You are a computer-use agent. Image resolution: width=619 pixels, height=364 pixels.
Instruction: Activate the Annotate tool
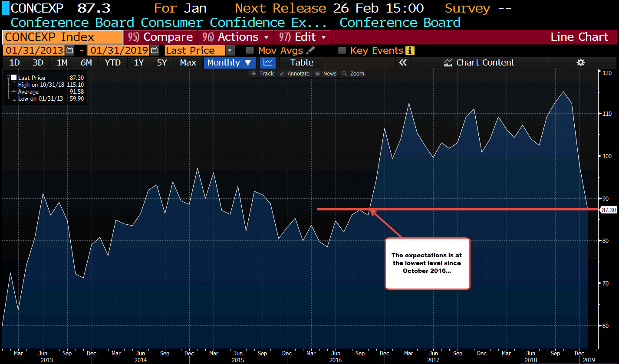point(294,74)
